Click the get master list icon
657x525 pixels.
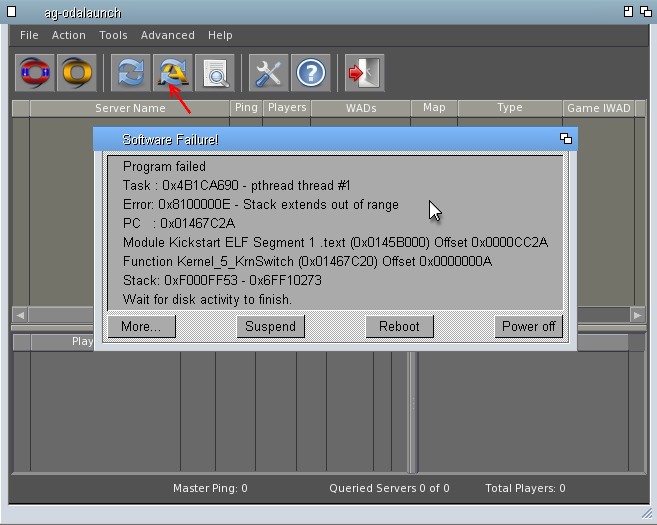click(x=173, y=73)
